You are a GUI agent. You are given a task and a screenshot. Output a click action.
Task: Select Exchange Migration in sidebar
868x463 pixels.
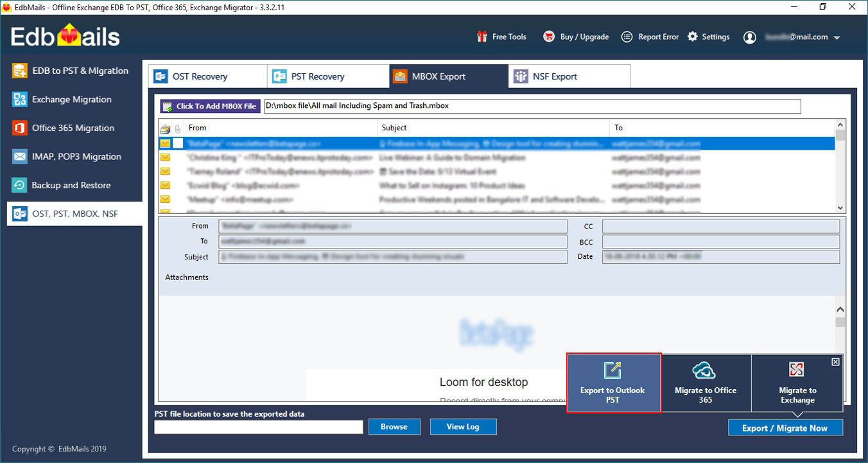(x=71, y=100)
